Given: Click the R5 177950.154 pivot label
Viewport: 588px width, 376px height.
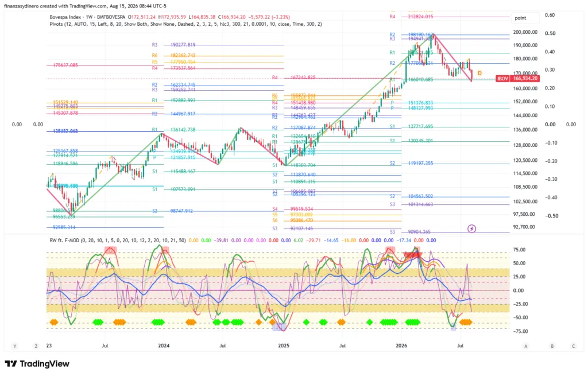Looking at the screenshot, I should [x=173, y=62].
